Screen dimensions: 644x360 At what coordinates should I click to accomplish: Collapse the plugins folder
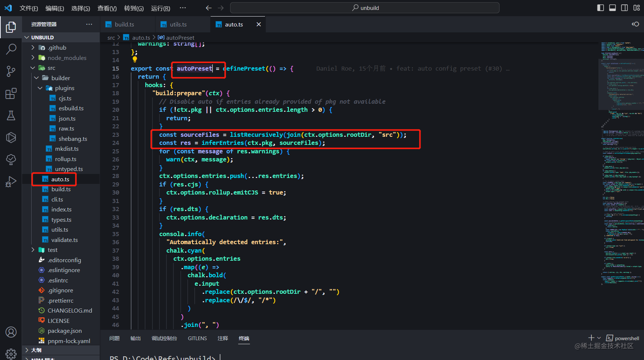(61, 88)
